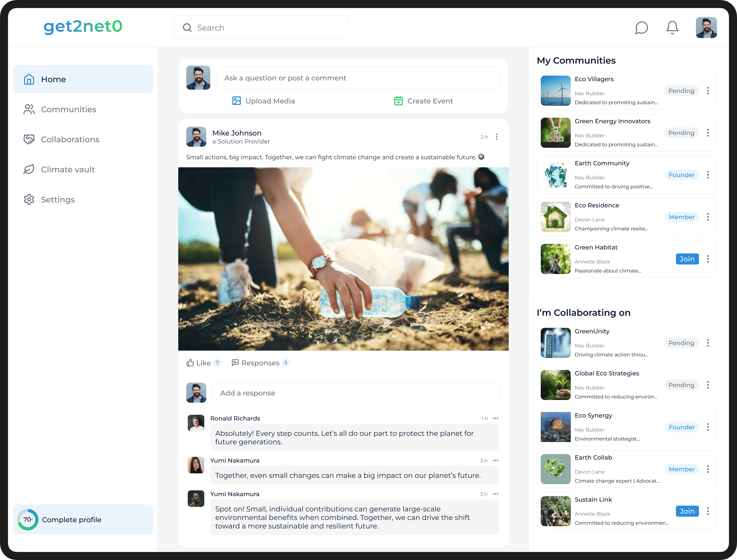Open Green Energy Innovators more options

tap(708, 133)
